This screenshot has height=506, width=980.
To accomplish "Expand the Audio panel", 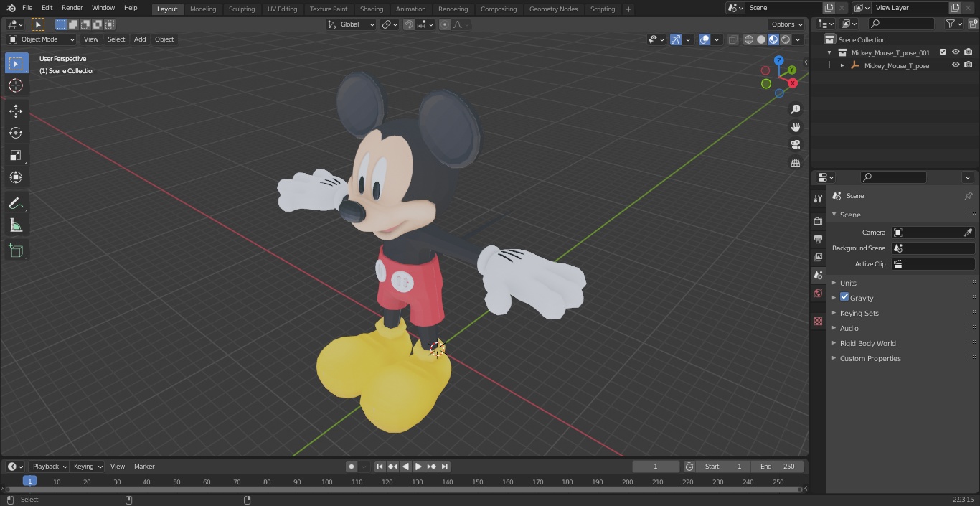I will pyautogui.click(x=849, y=328).
